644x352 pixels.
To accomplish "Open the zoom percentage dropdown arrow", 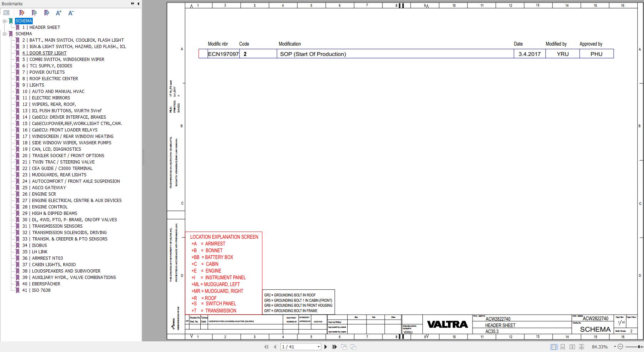I will point(614,347).
